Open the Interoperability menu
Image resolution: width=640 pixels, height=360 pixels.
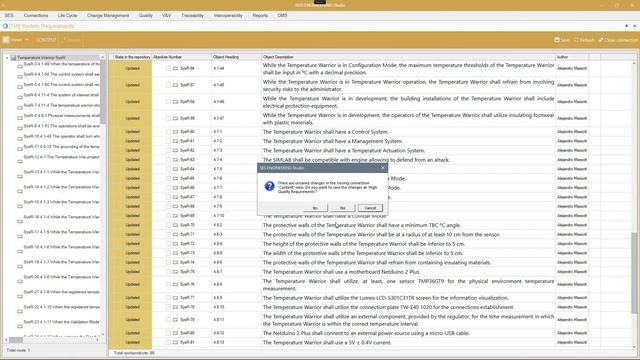pos(228,16)
